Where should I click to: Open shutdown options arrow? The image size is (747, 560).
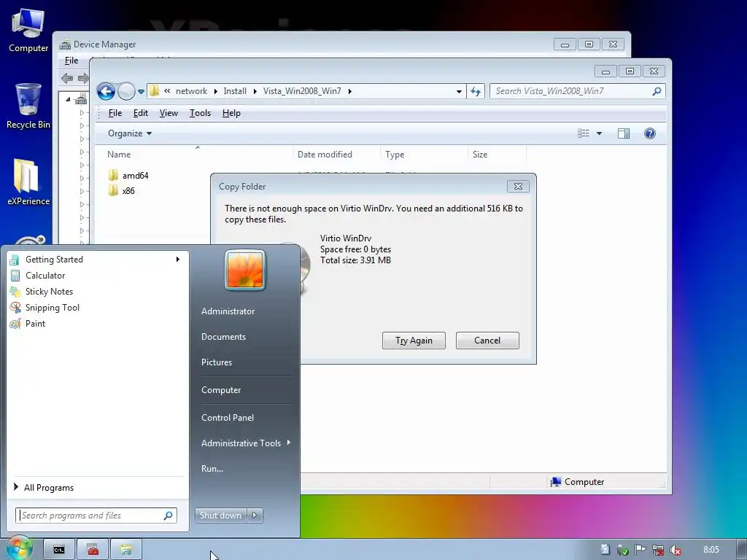[x=255, y=516]
